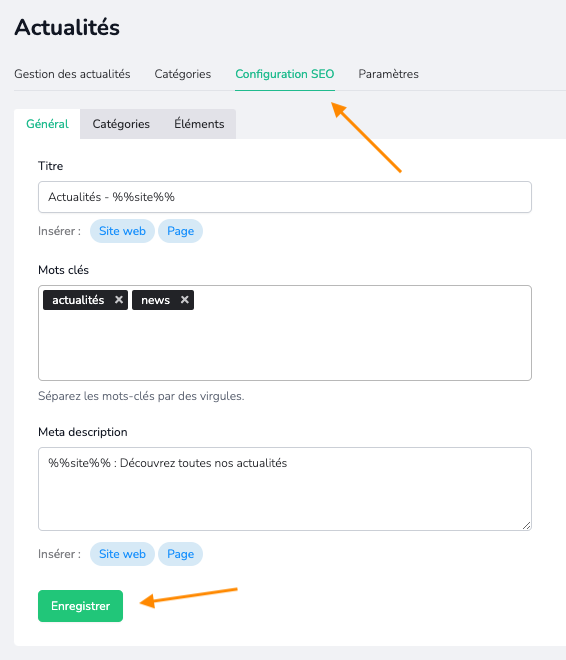This screenshot has width=566, height=660.
Task: Open the Paramètres tab
Action: coord(388,74)
